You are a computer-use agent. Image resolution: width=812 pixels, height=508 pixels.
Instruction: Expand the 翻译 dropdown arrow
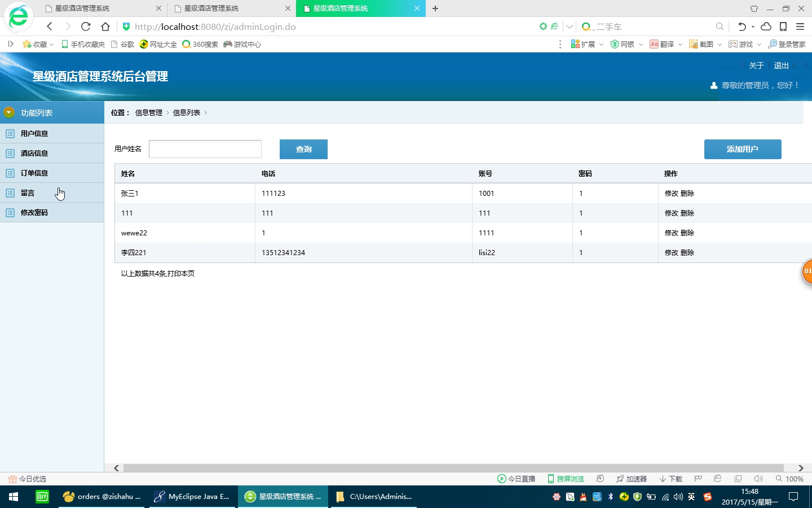pos(680,44)
